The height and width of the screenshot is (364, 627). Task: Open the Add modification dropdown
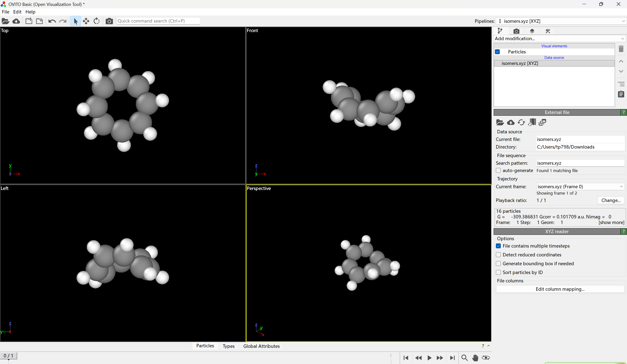[560, 38]
